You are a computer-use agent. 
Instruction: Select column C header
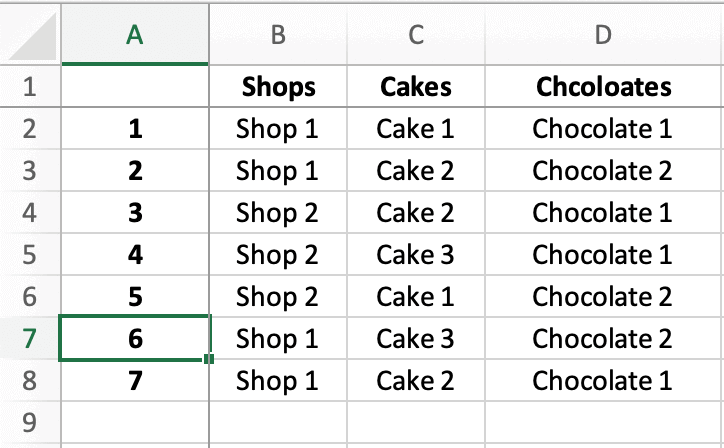[x=415, y=36]
